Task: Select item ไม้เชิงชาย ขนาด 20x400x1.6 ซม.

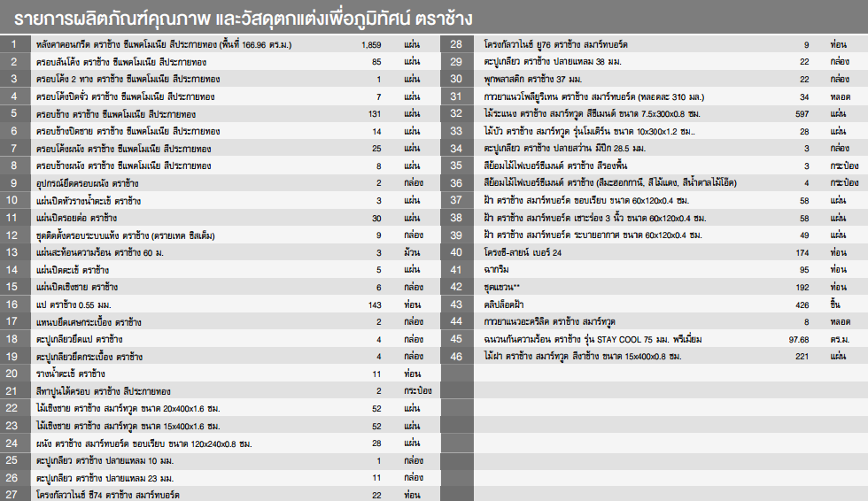Action: pyautogui.click(x=128, y=409)
